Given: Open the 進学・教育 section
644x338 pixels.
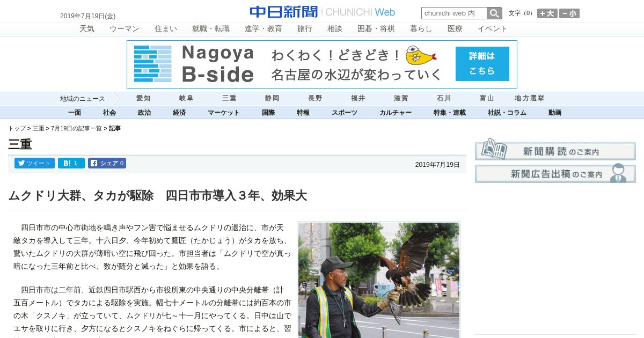Looking at the screenshot, I should (x=264, y=29).
